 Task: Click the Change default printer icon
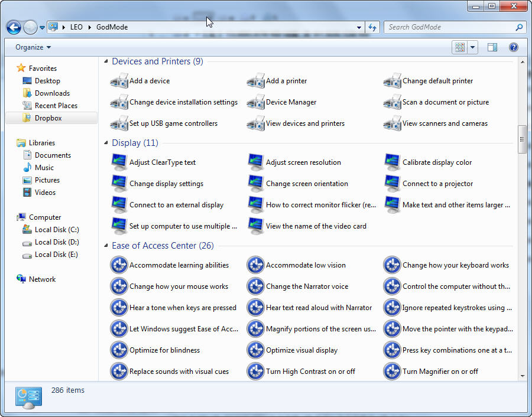point(392,81)
